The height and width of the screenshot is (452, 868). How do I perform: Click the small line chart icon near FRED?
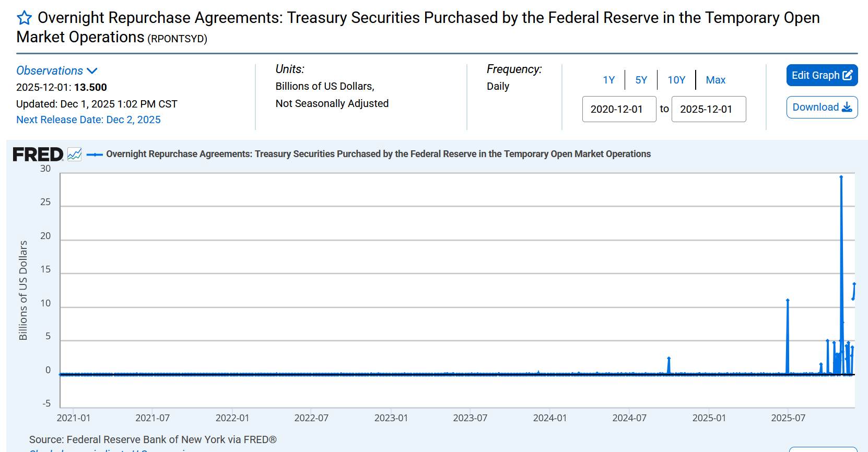[75, 154]
